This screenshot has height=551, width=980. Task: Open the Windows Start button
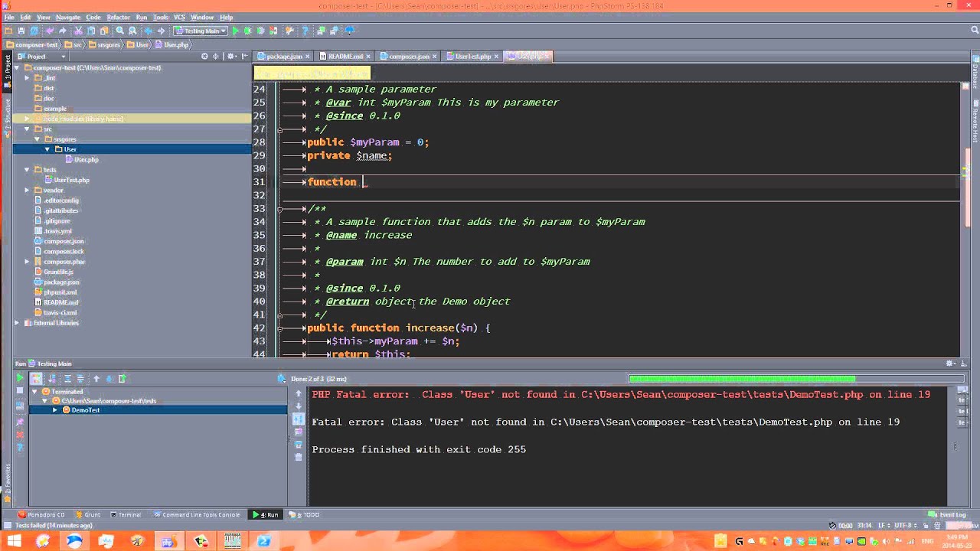tap(14, 541)
